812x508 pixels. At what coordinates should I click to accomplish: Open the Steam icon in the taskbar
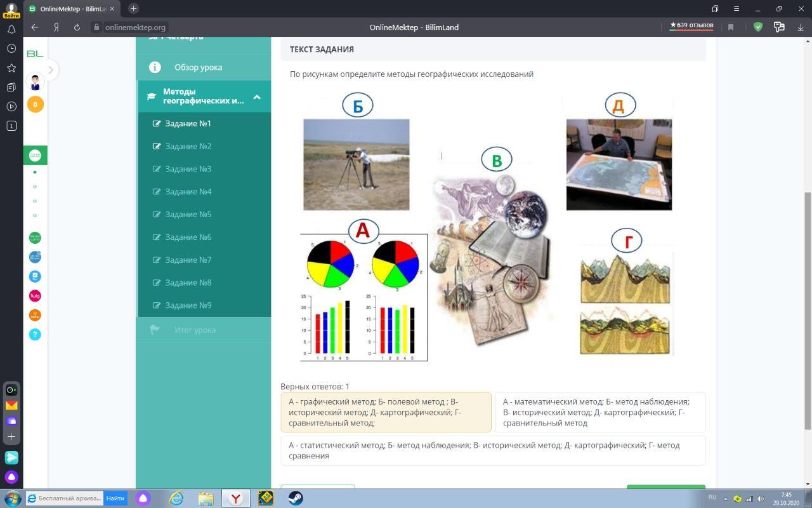pos(296,498)
